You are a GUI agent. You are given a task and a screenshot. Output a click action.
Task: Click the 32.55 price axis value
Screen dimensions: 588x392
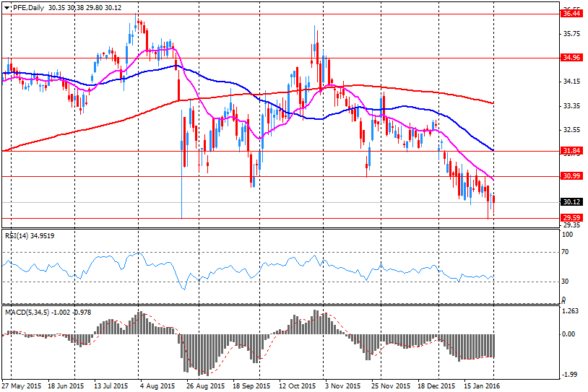pyautogui.click(x=571, y=130)
